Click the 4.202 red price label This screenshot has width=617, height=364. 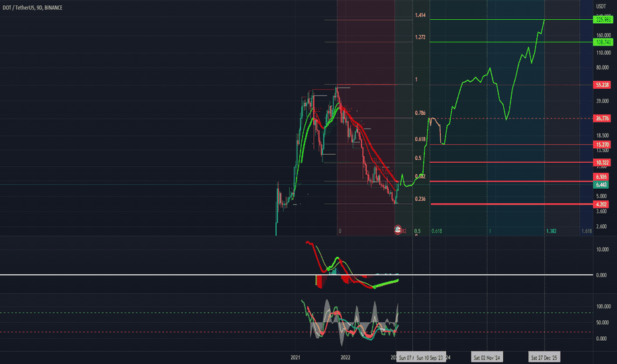click(601, 205)
